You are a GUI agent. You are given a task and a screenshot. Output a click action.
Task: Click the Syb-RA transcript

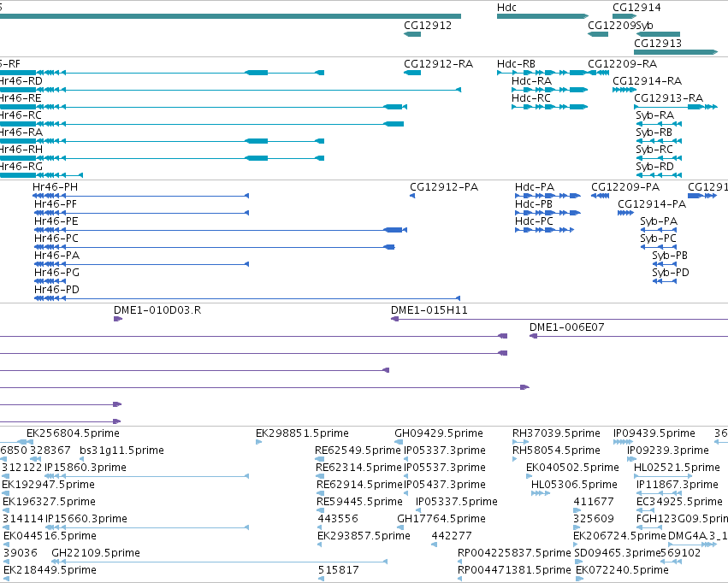click(x=659, y=124)
